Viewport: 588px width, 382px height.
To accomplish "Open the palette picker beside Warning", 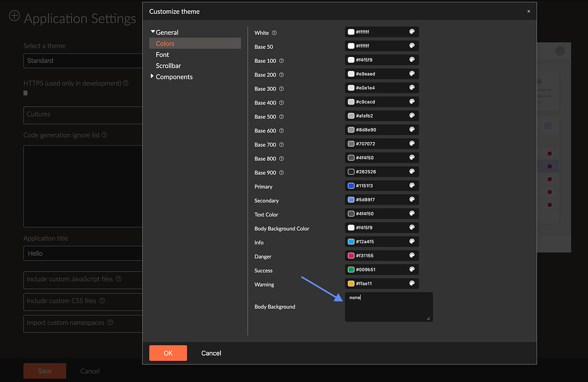I will coord(412,284).
